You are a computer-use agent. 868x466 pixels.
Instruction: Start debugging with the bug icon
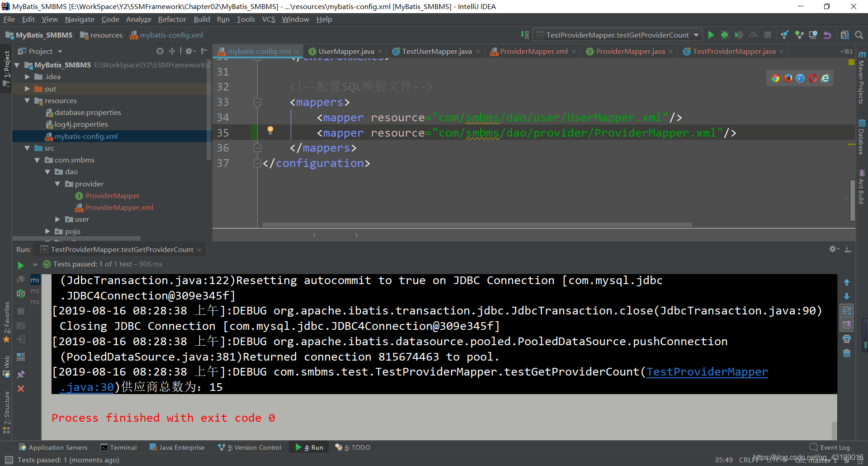725,35
